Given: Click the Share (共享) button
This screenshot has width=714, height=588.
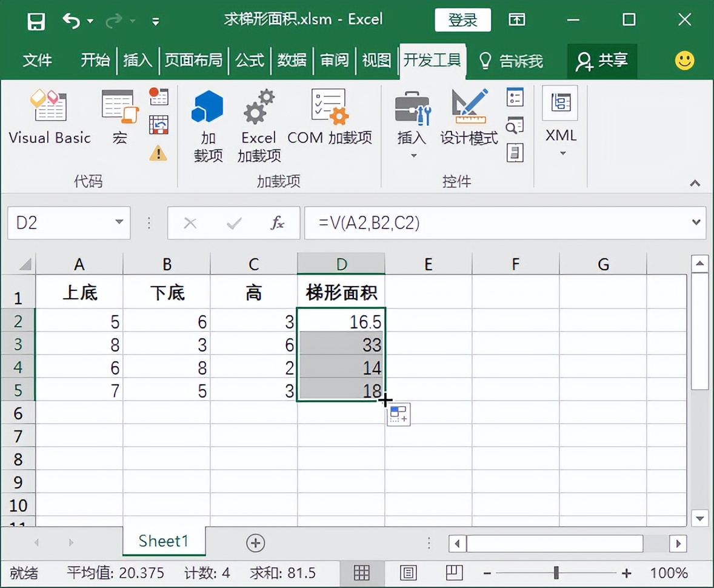Looking at the screenshot, I should tap(602, 60).
